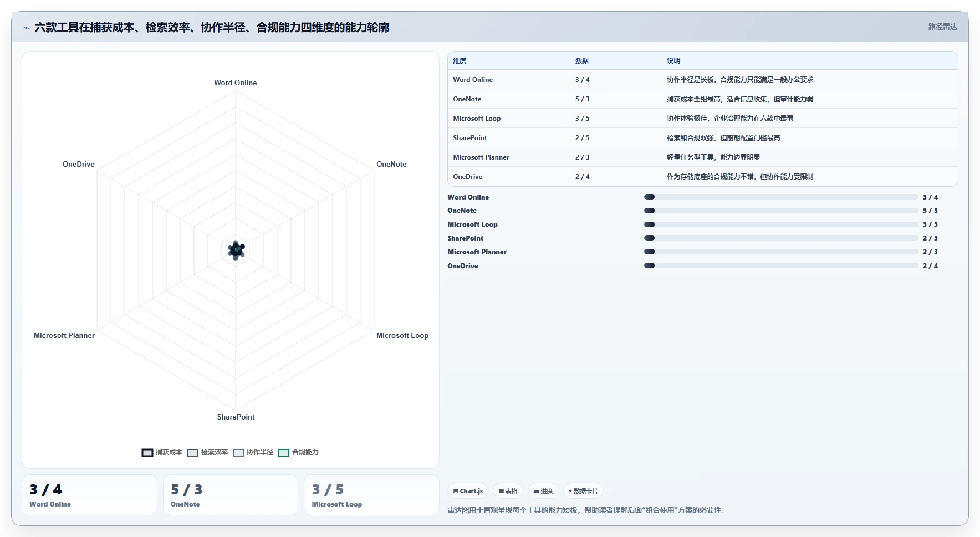Click the OneDrive radar axis label
This screenshot has width=980, height=537.
[x=79, y=165]
